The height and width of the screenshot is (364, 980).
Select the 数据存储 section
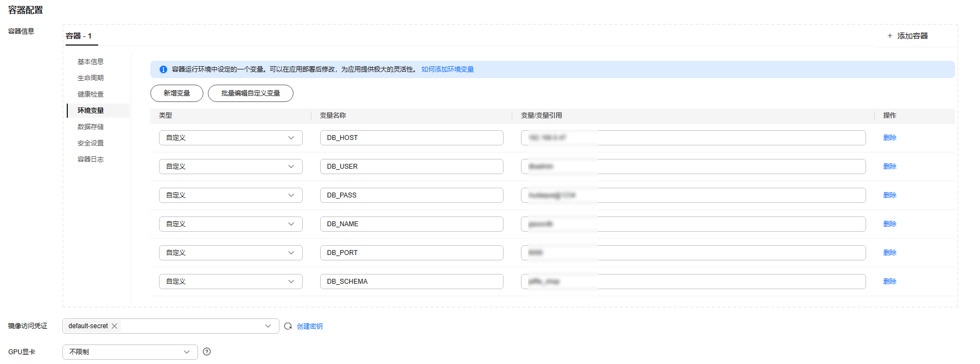click(91, 127)
